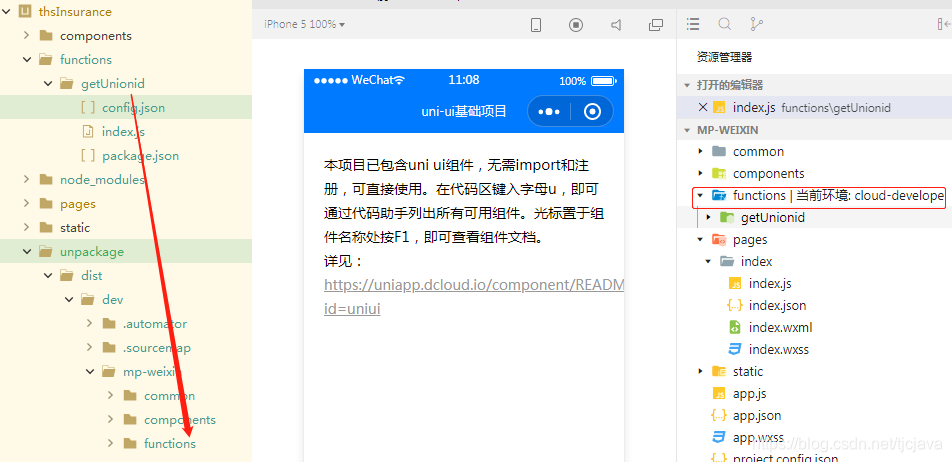
Task: Collapse the dist folder
Action: 48,276
